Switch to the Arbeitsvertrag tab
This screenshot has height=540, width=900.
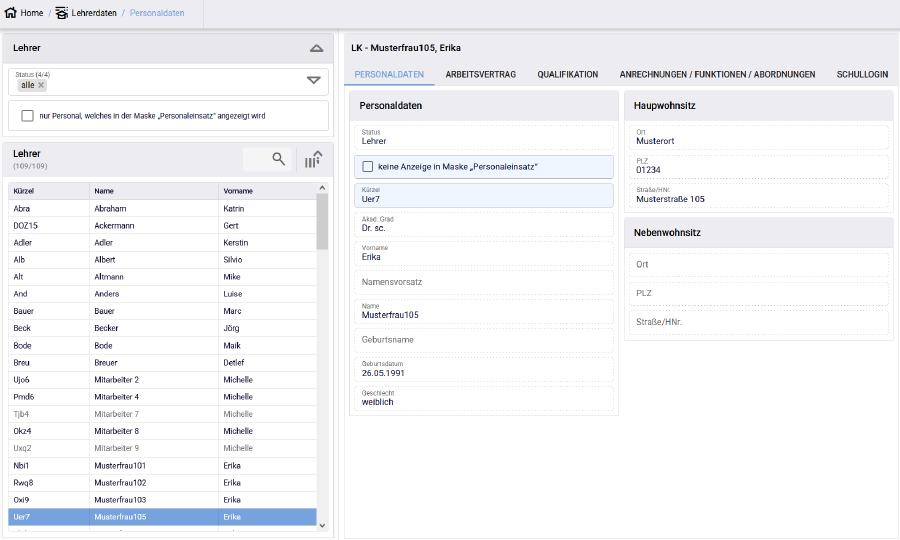click(x=480, y=75)
